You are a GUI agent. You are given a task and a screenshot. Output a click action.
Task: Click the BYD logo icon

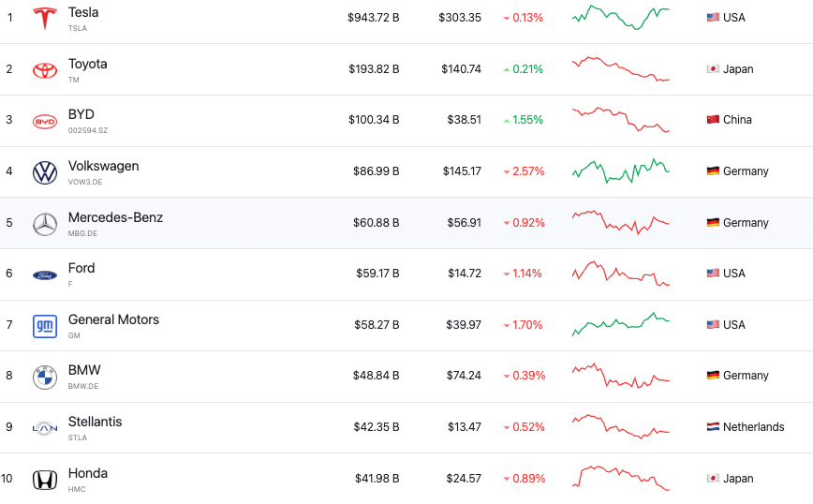coord(45,121)
